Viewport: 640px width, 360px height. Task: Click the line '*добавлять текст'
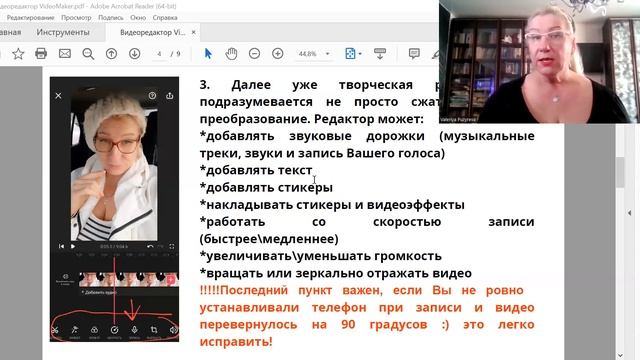point(256,170)
